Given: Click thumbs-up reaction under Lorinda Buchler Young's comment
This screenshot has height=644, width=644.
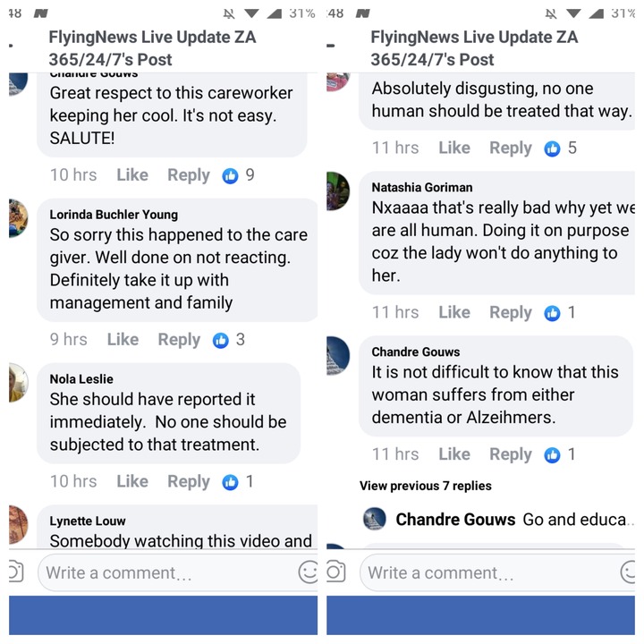Looking at the screenshot, I should point(221,340).
